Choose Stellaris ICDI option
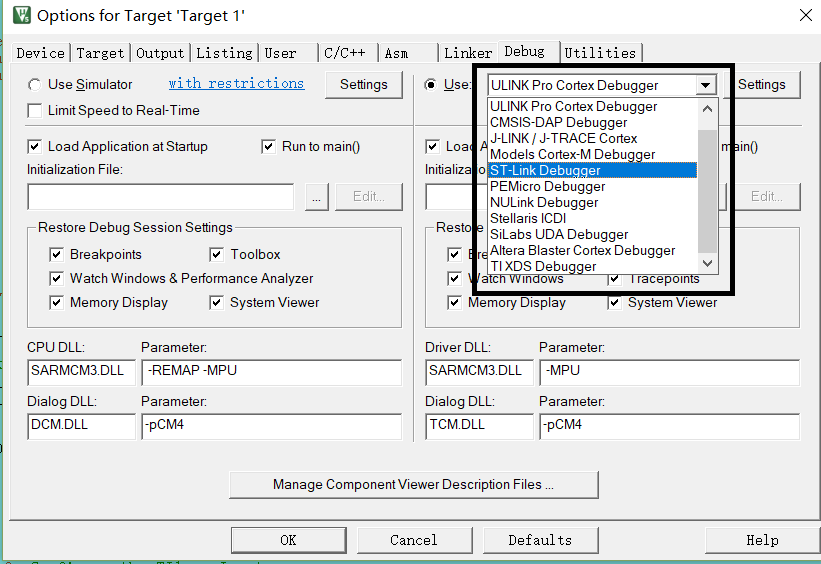The width and height of the screenshot is (821, 564). pos(593,218)
